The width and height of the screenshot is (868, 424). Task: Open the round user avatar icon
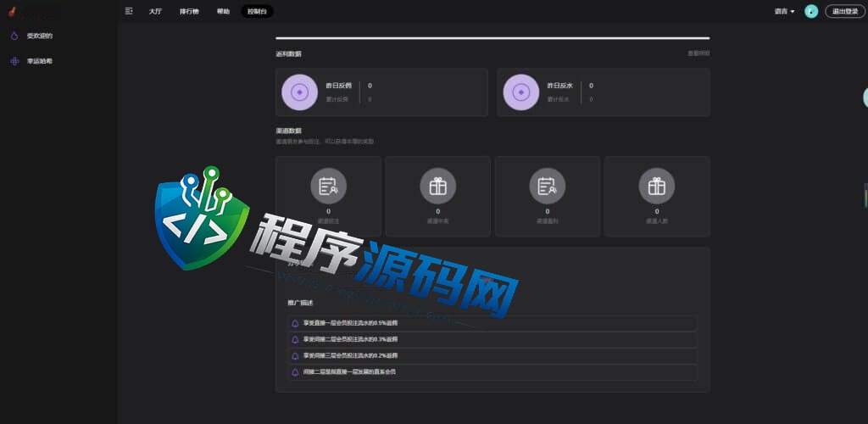811,11
